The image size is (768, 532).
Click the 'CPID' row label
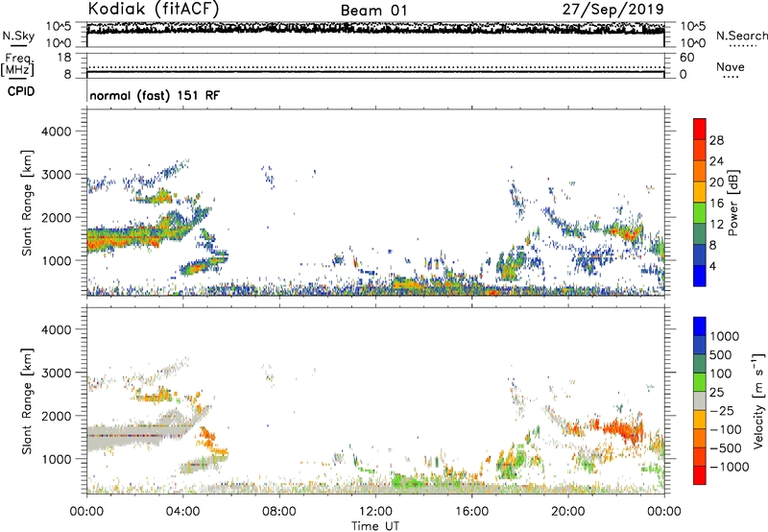tap(21, 91)
